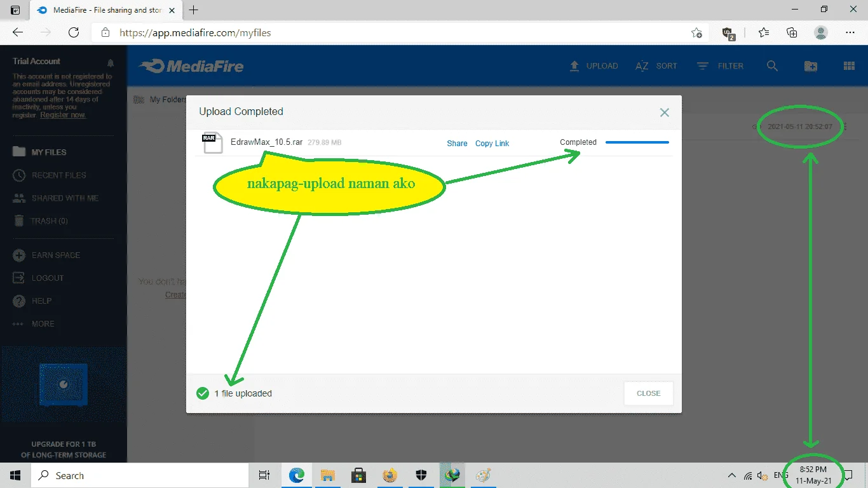Expand More options in sidebar

(34, 323)
